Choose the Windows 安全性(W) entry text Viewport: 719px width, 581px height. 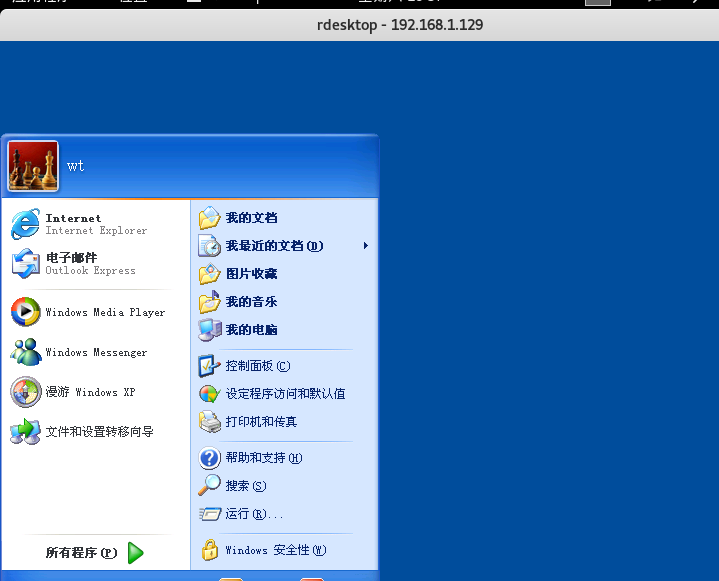tap(276, 550)
